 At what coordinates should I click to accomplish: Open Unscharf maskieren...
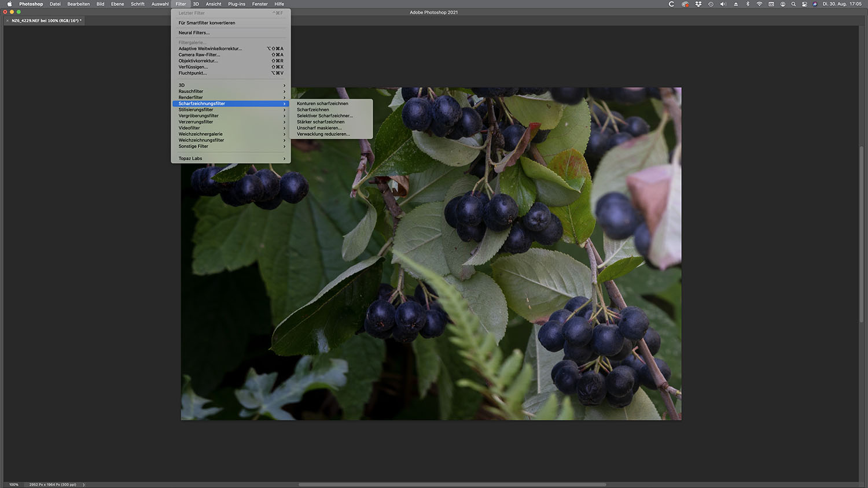pyautogui.click(x=332, y=128)
